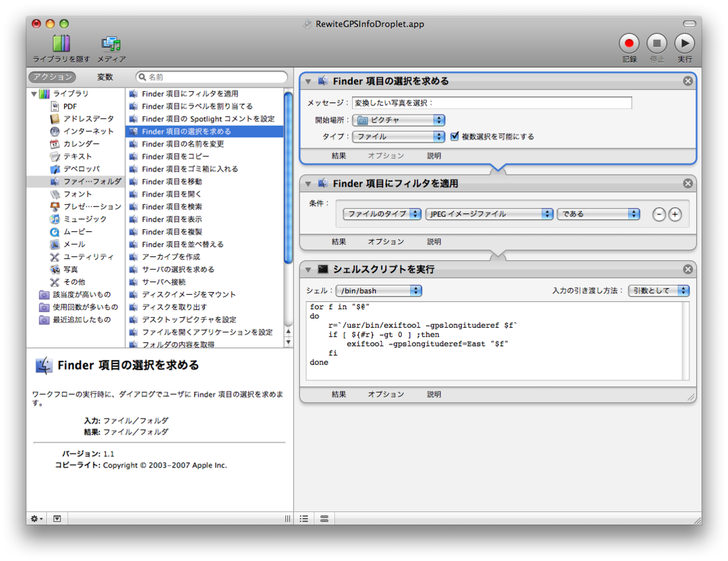
Task: Remove filter condition with minus button
Action: [659, 215]
